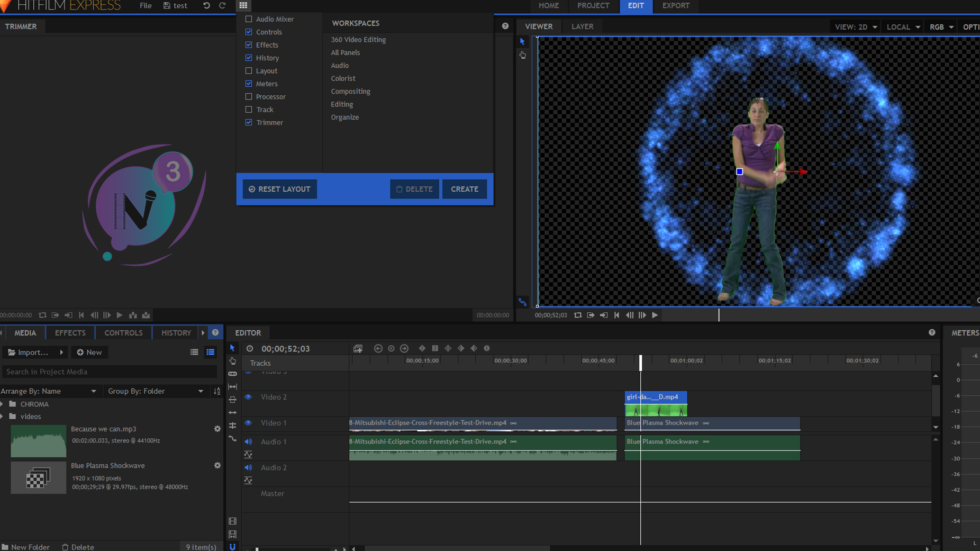Open settings gear for Because we can.mp3

coord(217,429)
